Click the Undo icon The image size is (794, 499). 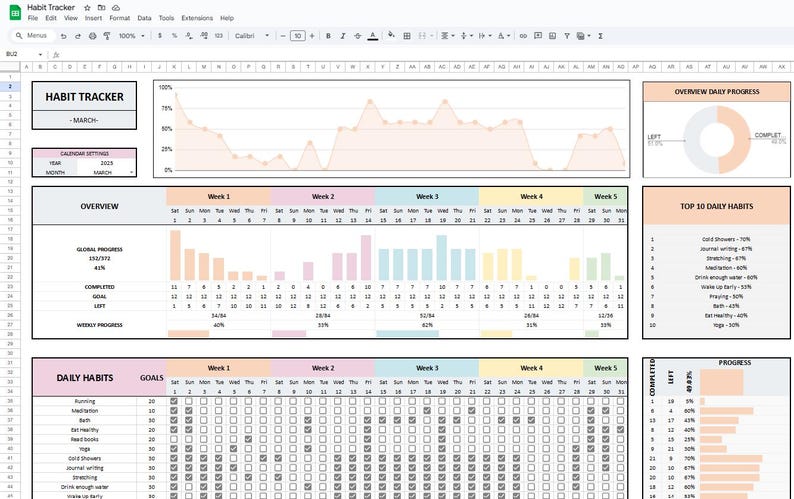point(63,36)
